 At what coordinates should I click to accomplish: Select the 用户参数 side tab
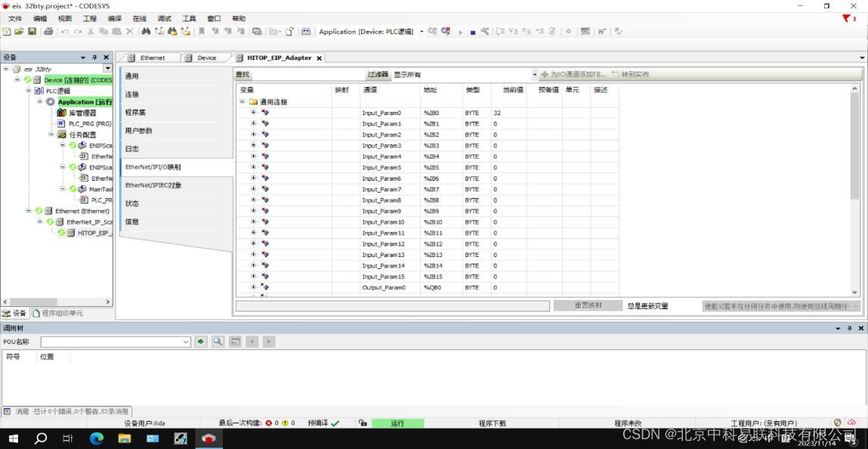tap(176, 132)
